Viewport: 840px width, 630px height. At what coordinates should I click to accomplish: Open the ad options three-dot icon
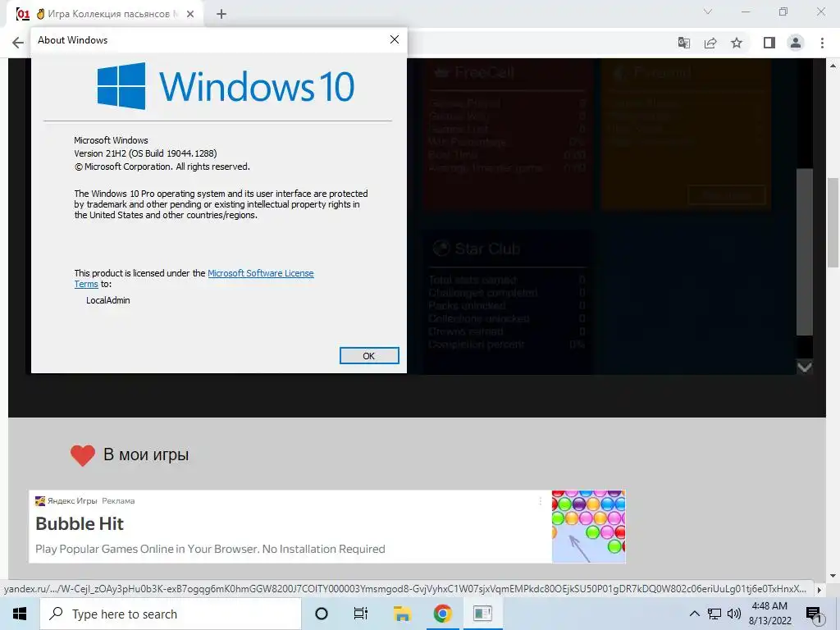(540, 501)
